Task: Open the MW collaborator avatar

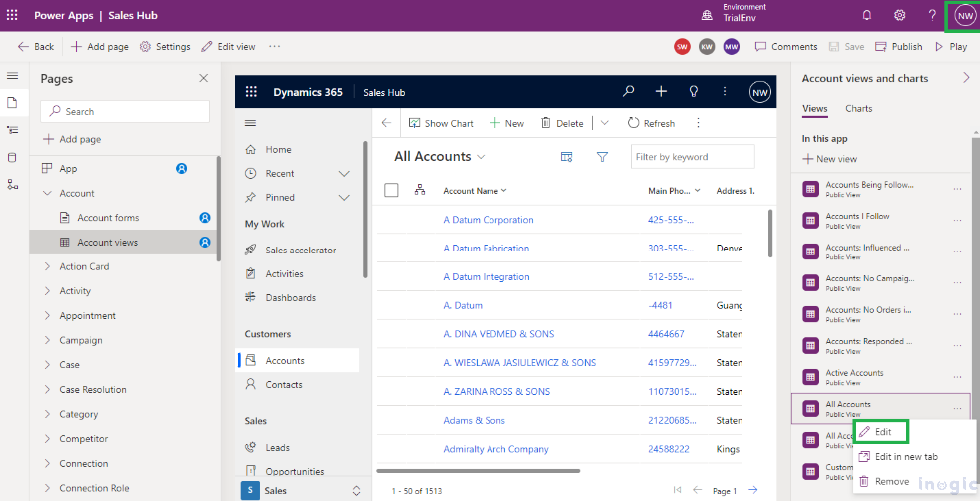Action: click(x=732, y=46)
